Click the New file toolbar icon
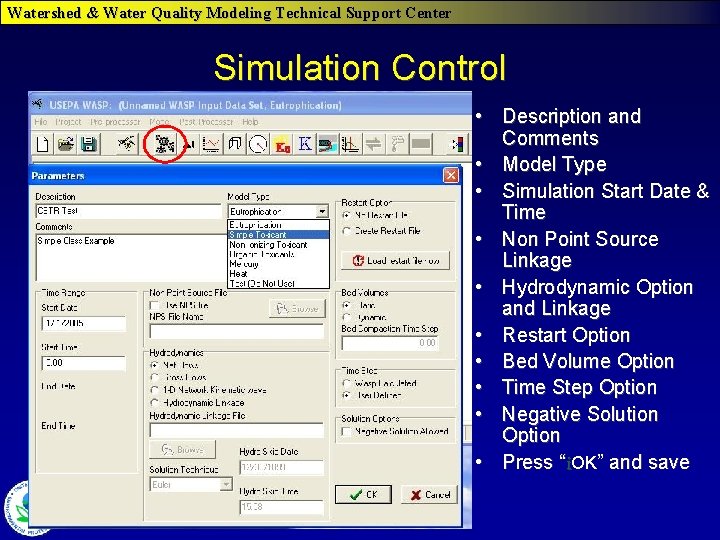720x540 pixels. (x=42, y=145)
